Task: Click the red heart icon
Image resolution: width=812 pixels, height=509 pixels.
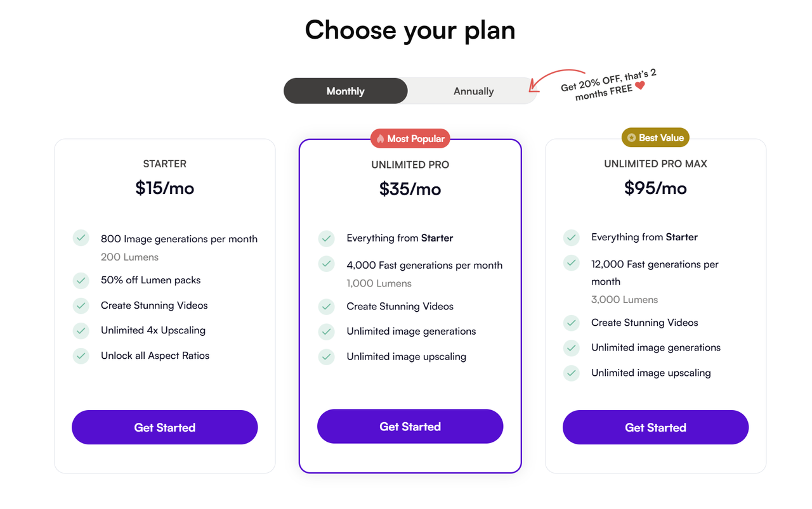Action: [x=640, y=86]
